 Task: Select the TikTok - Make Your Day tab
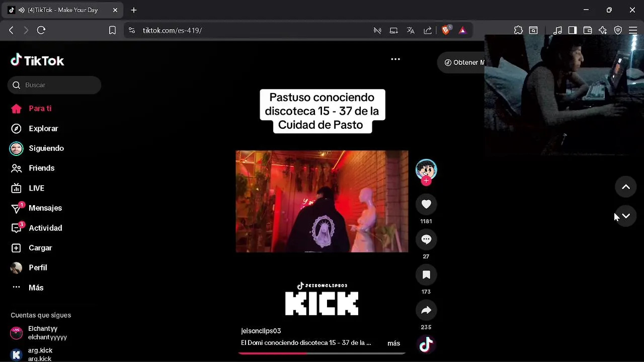[63, 10]
